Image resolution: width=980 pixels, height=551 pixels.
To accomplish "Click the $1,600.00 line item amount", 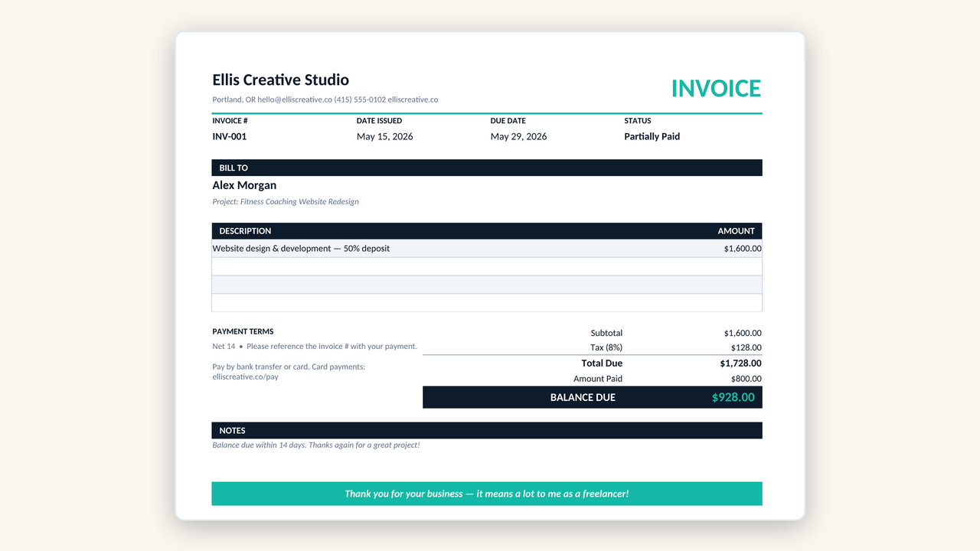I will coord(743,249).
